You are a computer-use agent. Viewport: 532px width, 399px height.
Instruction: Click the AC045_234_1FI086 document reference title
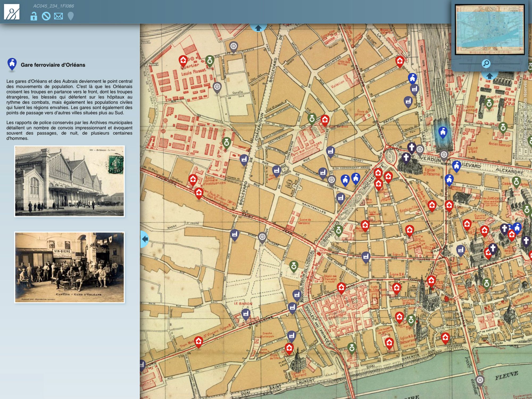53,6
